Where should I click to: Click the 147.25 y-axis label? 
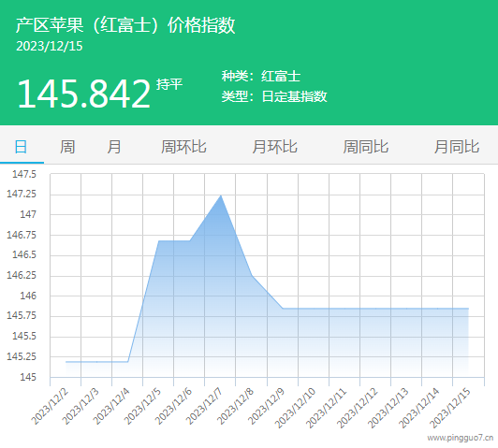[22, 194]
